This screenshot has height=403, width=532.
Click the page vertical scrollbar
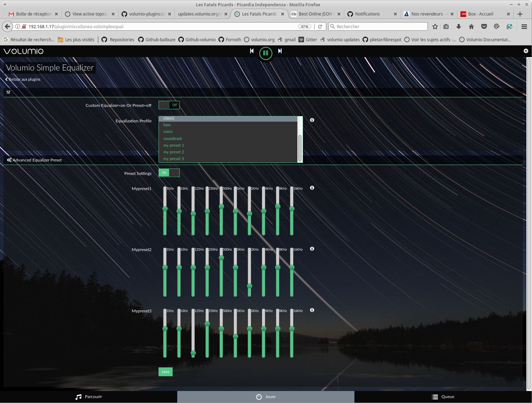[x=528, y=224]
